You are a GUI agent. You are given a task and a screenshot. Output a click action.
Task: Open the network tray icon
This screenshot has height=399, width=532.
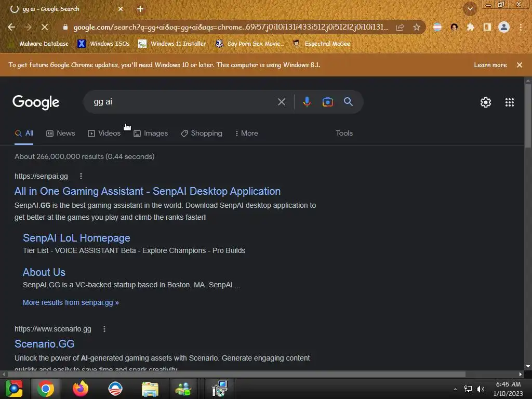coord(468,389)
